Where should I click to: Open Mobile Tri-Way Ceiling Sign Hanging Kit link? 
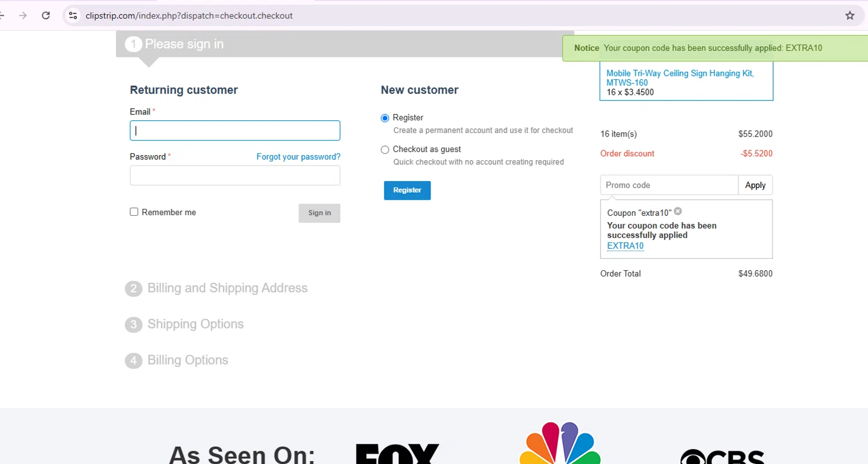[x=680, y=78]
